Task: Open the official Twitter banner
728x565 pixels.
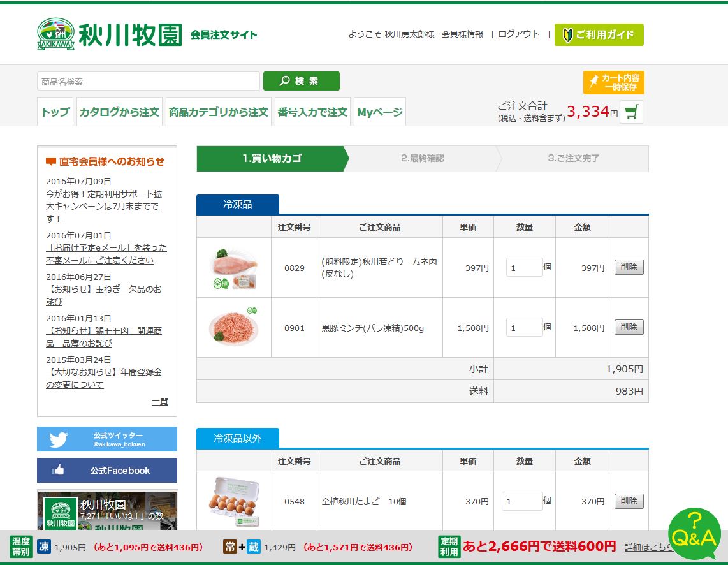Action: (107, 439)
